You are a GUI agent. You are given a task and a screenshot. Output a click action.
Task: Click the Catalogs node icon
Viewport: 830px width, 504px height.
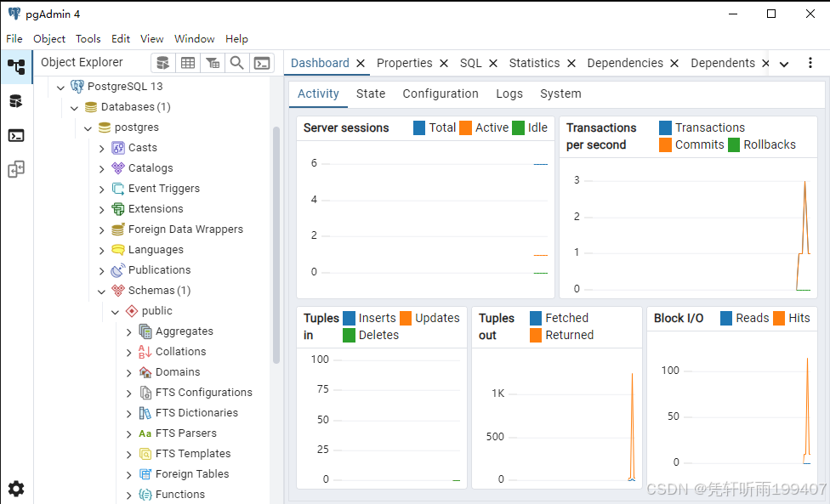118,168
